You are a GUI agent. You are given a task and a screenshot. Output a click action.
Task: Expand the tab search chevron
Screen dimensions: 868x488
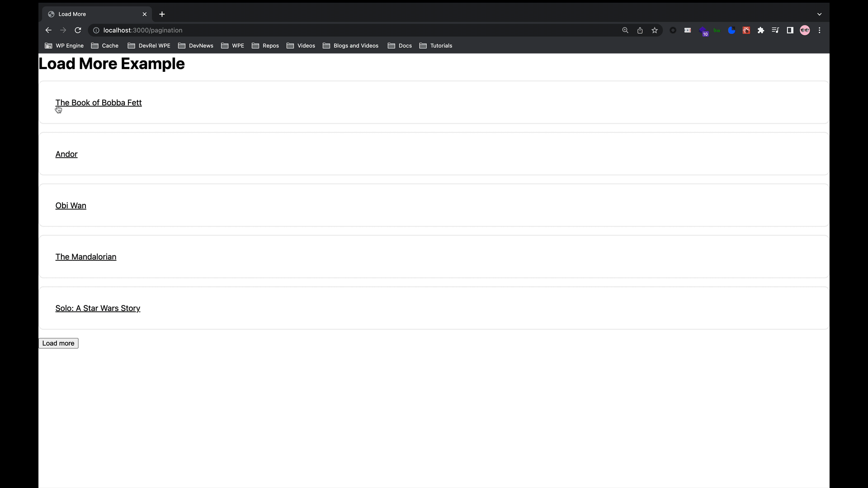pos(819,14)
